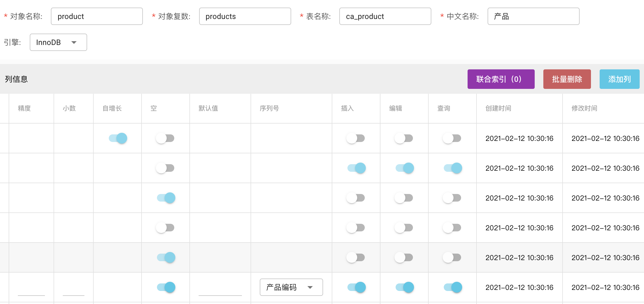Click the 联合索引 (0) button
Image resolution: width=644 pixels, height=304 pixels.
point(501,79)
